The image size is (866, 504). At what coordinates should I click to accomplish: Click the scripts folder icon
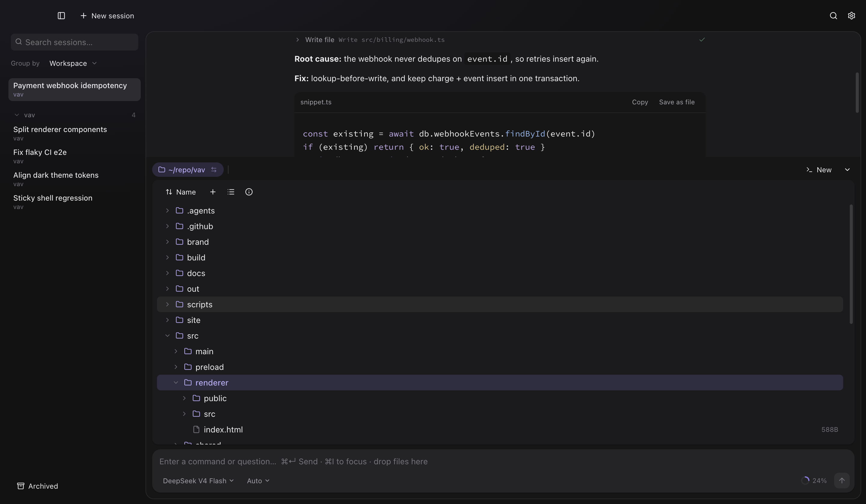180,304
